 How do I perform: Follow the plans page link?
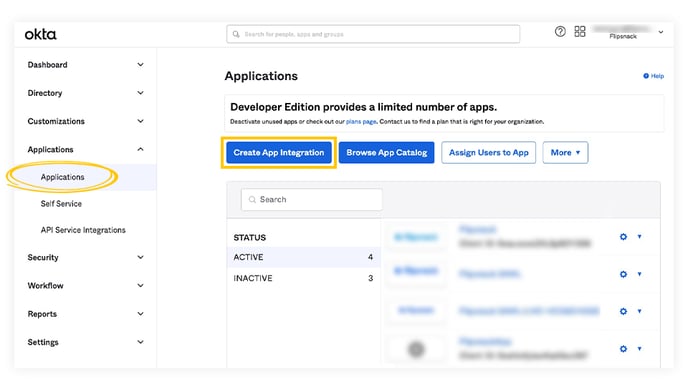(361, 122)
